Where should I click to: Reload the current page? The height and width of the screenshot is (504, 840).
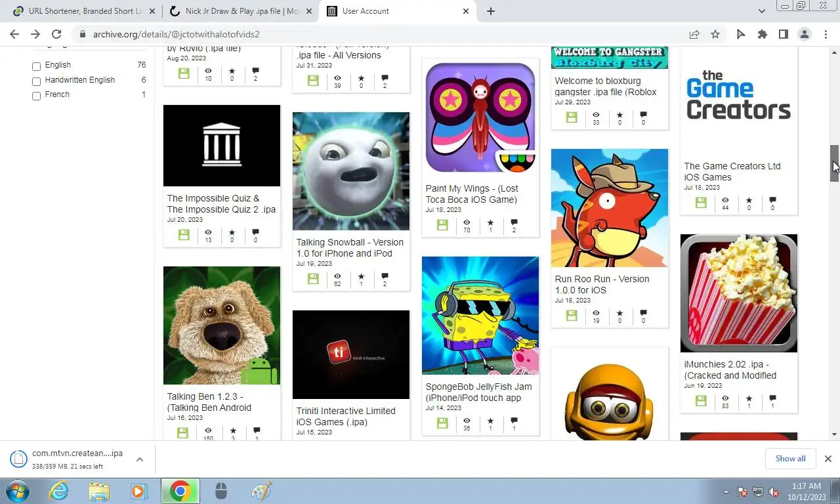[x=56, y=34]
